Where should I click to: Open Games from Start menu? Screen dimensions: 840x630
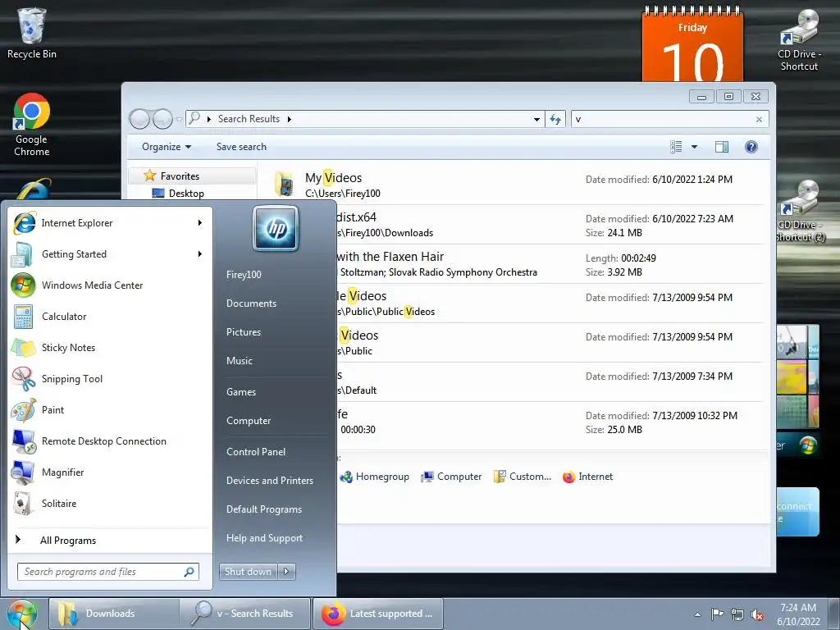(241, 392)
